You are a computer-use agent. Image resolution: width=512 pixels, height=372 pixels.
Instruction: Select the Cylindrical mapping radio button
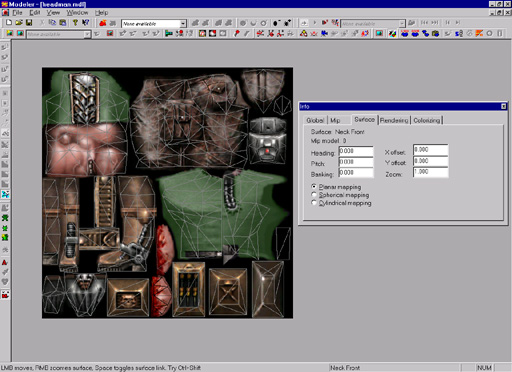click(314, 203)
